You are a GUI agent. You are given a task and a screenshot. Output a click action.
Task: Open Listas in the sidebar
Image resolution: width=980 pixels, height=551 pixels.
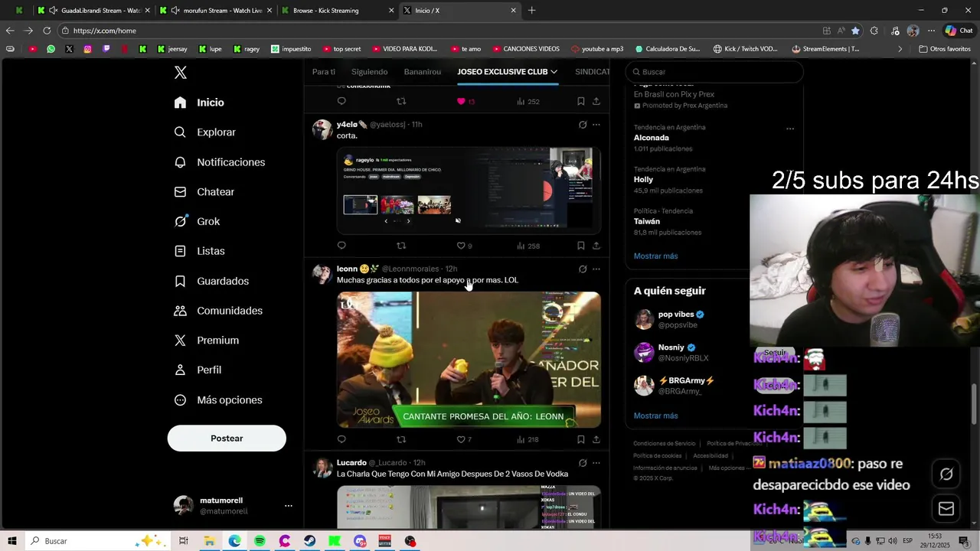199,251
